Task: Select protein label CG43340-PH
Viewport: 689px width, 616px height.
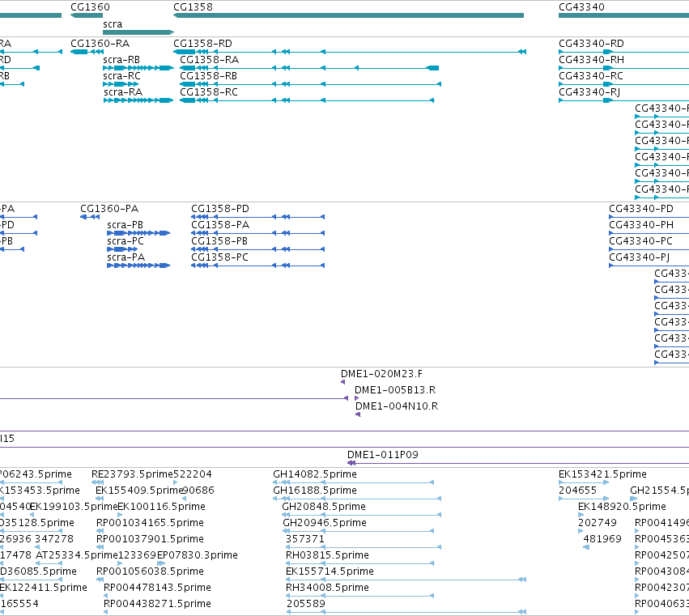Action: [641, 225]
